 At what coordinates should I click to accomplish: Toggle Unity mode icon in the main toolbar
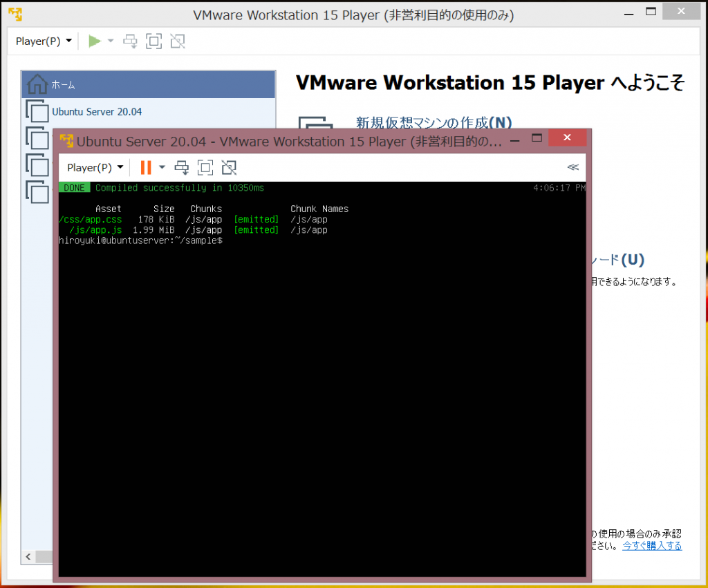[178, 41]
